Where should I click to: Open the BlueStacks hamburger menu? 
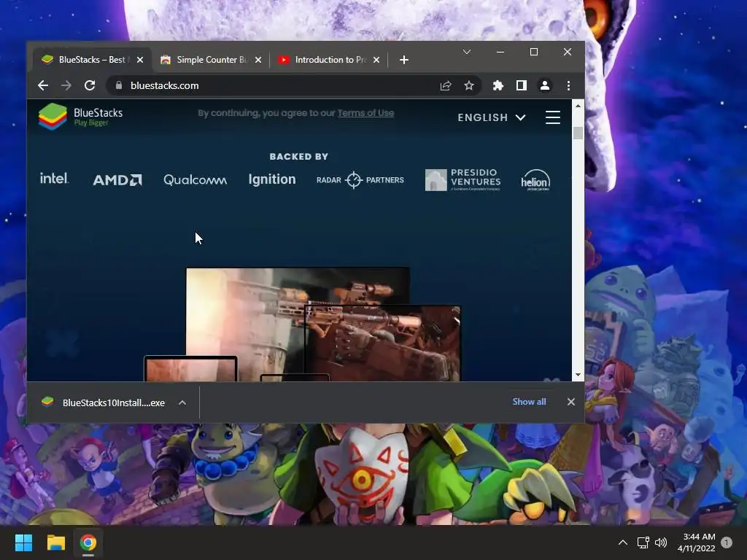(x=553, y=117)
